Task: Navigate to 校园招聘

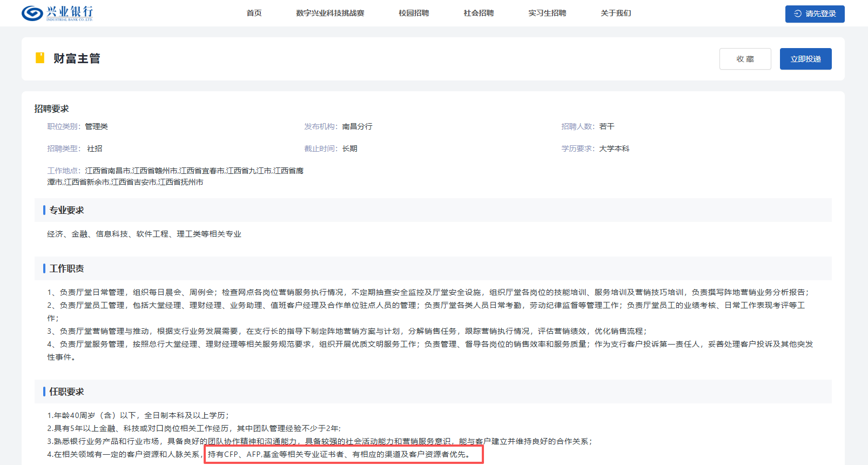Action: pos(414,13)
